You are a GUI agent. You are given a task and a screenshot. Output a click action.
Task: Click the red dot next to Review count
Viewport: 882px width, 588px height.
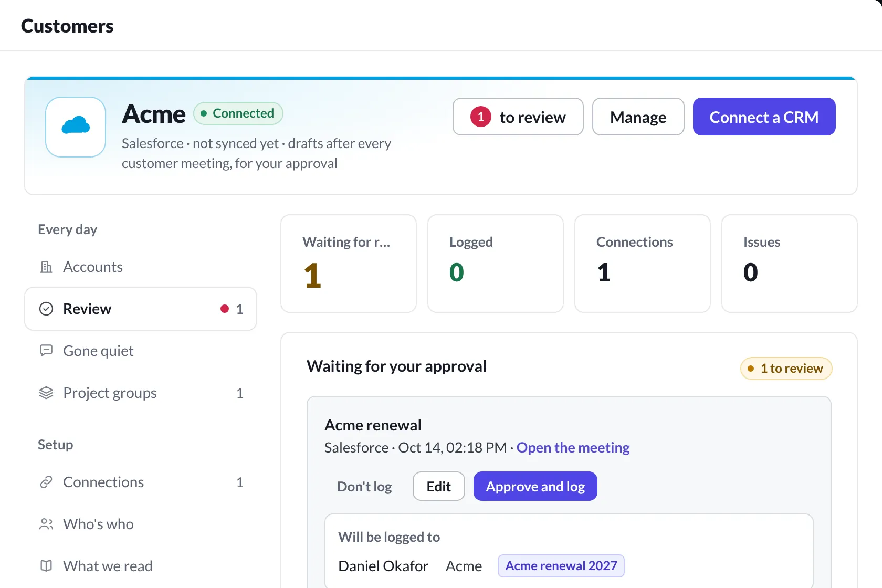225,309
